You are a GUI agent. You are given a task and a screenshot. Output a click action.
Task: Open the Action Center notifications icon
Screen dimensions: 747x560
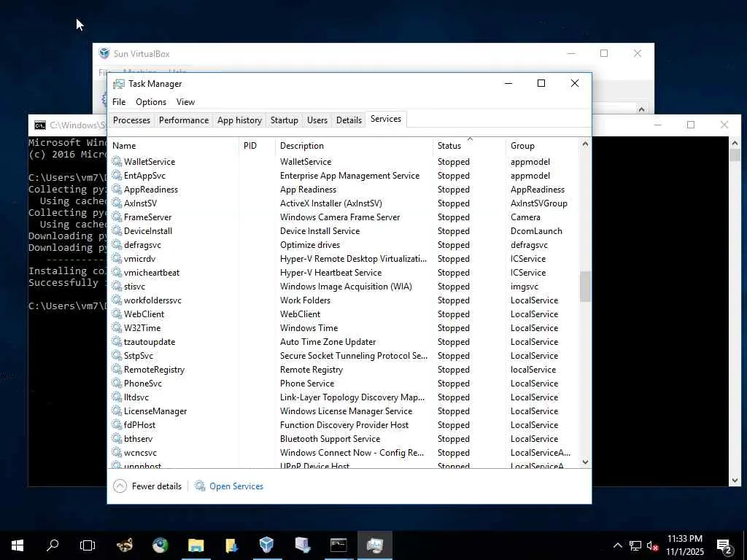tap(724, 547)
